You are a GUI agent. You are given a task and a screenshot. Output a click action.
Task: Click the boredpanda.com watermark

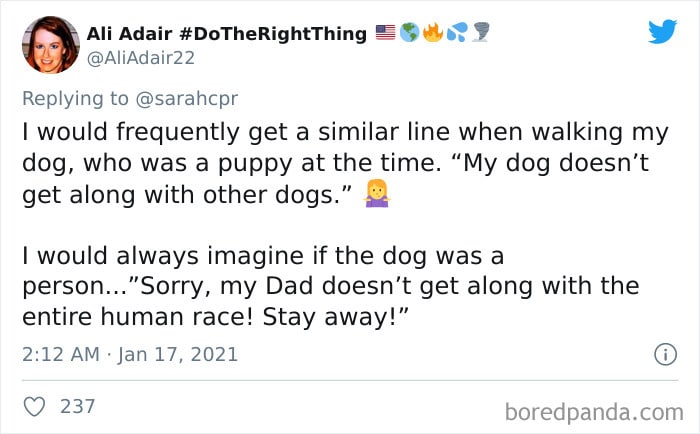tap(594, 412)
